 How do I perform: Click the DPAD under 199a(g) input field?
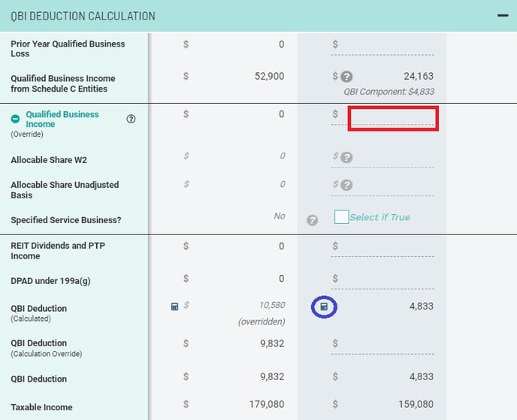[387, 279]
